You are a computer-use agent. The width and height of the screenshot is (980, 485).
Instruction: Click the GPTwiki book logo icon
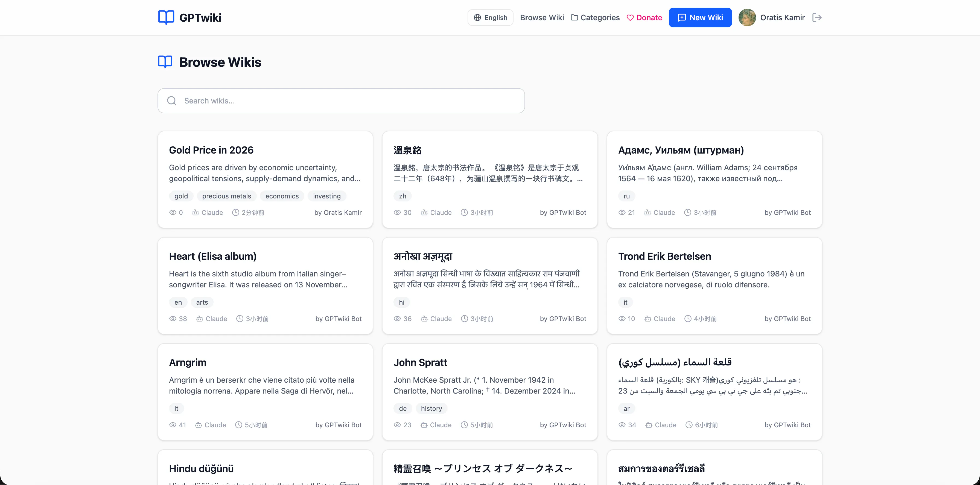tap(166, 18)
